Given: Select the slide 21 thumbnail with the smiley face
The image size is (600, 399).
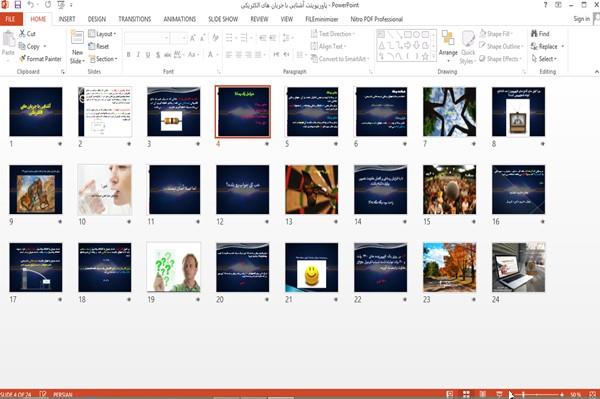Looking at the screenshot, I should pyautogui.click(x=311, y=267).
